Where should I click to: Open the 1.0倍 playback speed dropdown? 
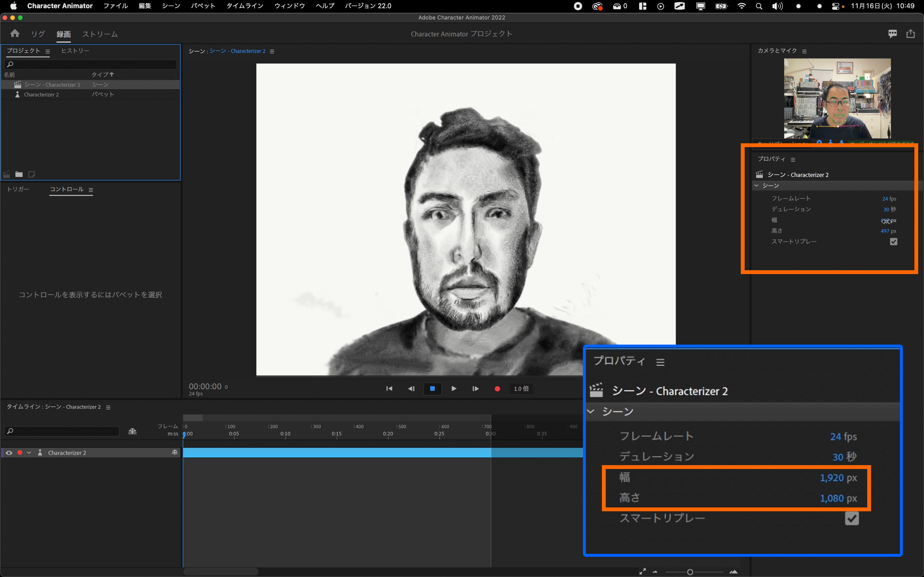point(521,389)
